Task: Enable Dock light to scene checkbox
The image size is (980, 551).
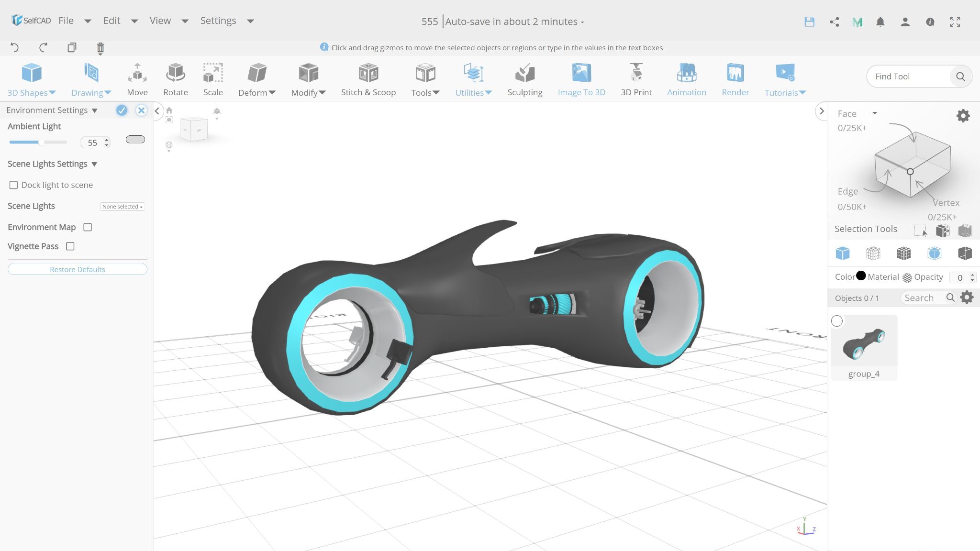Action: (x=14, y=185)
